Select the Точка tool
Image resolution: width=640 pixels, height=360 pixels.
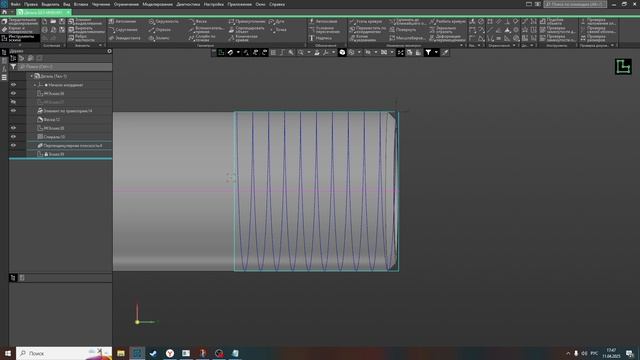coord(278,30)
